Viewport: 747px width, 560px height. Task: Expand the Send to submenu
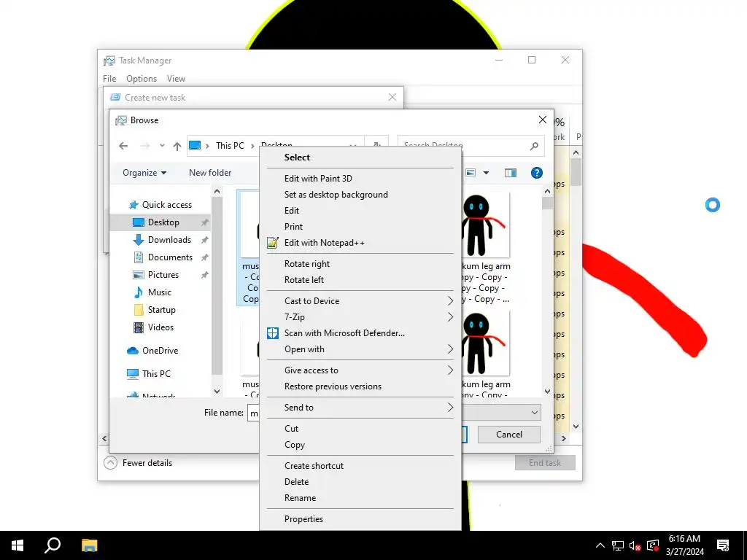coord(360,408)
